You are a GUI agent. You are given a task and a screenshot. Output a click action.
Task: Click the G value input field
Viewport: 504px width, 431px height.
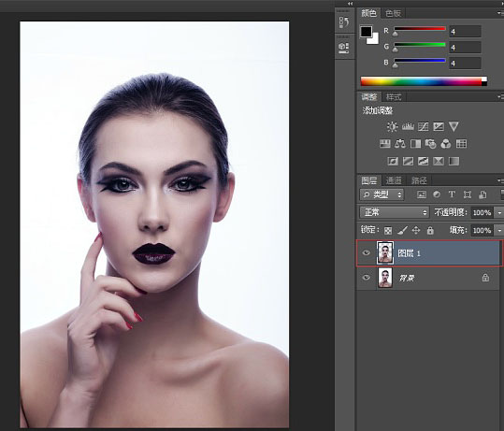(x=465, y=48)
